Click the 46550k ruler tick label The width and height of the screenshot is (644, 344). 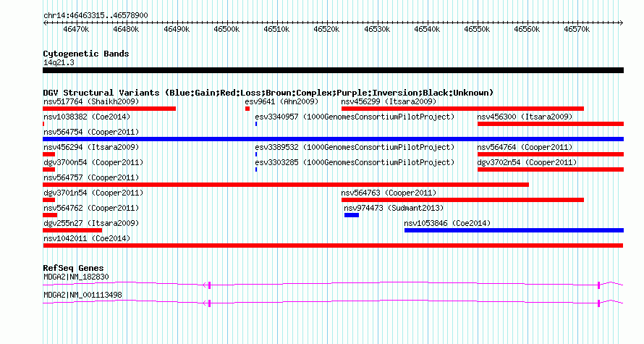477,29
